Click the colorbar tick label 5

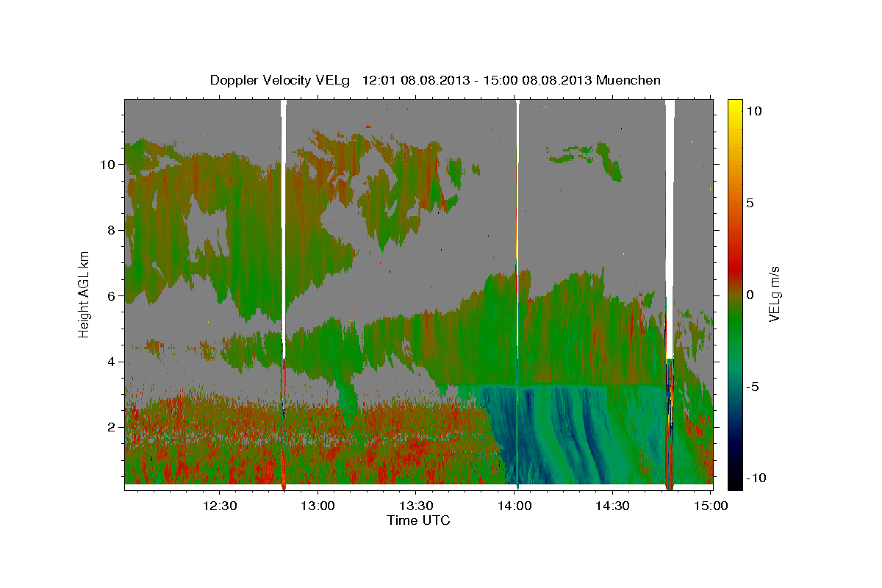[x=750, y=202]
